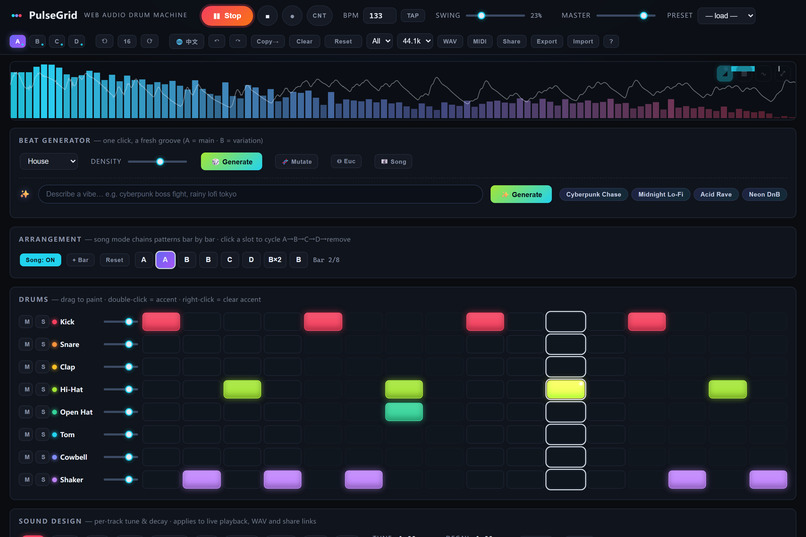Mute the Tom track
This screenshot has height=537, width=806.
(x=27, y=435)
